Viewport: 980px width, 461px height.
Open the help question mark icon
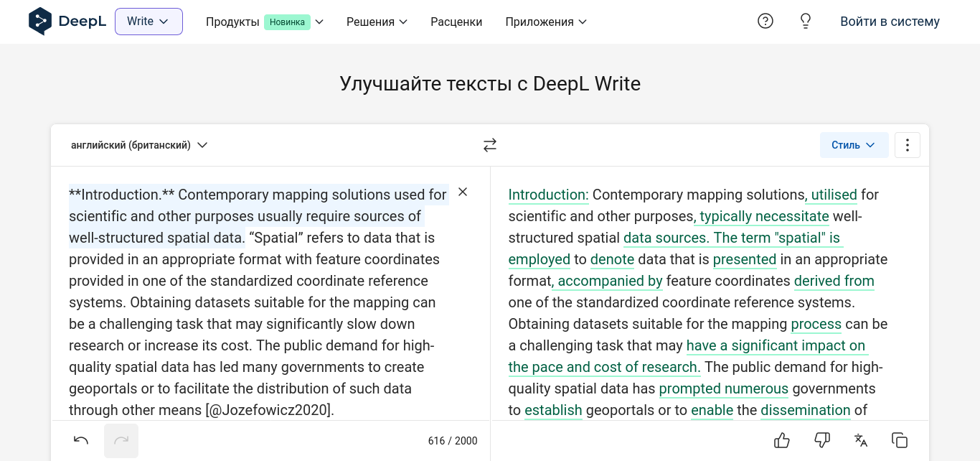pyautogui.click(x=765, y=22)
